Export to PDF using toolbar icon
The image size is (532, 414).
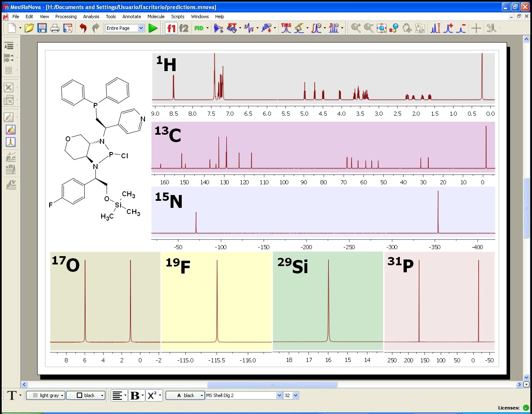[68, 28]
